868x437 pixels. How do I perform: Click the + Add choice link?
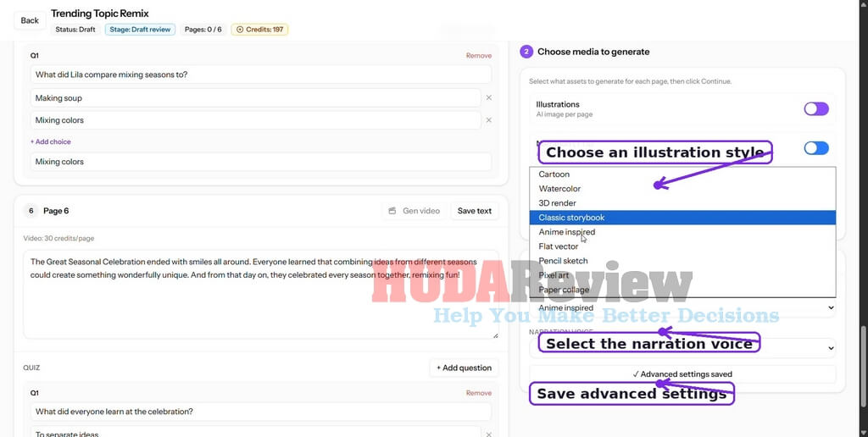[50, 141]
